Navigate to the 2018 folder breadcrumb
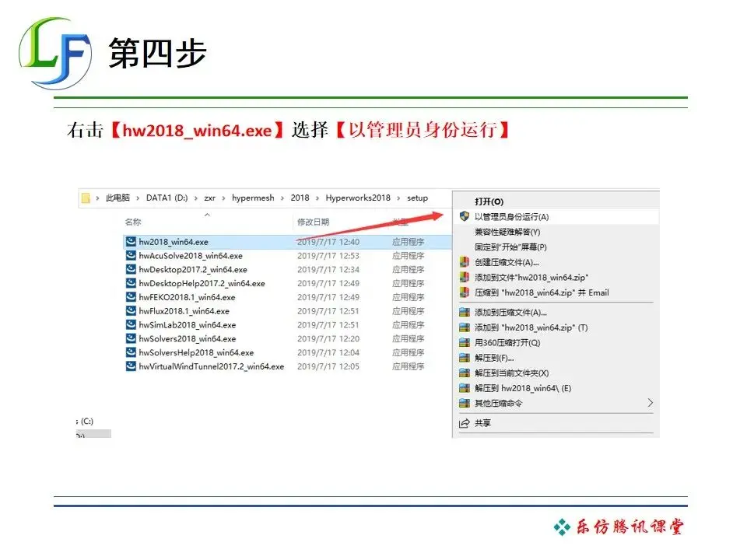The width and height of the screenshot is (747, 560). tap(300, 198)
